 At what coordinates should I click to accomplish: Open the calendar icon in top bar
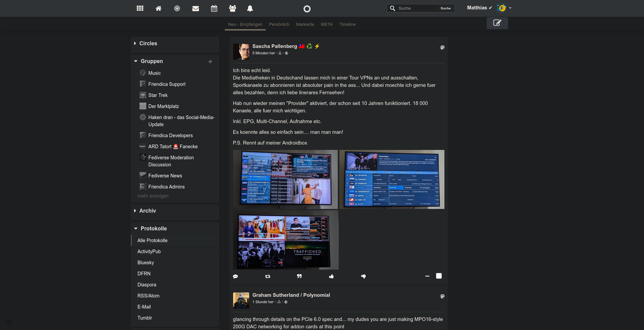click(x=214, y=8)
